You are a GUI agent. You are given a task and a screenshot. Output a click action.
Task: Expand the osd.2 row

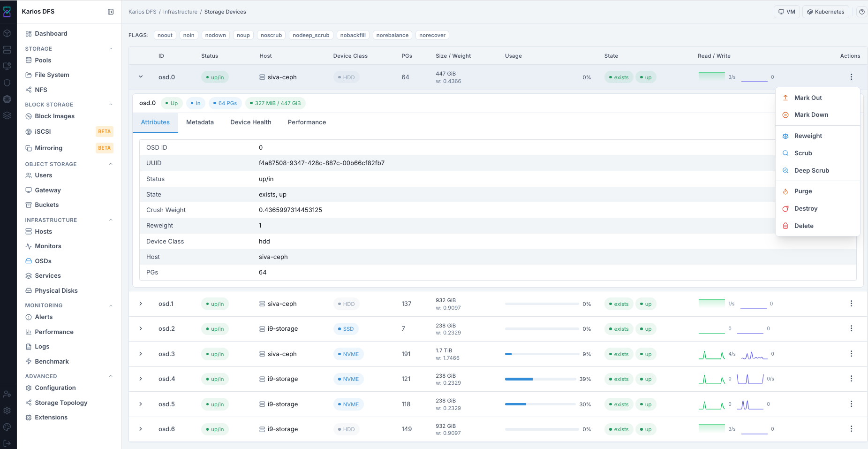click(x=141, y=329)
